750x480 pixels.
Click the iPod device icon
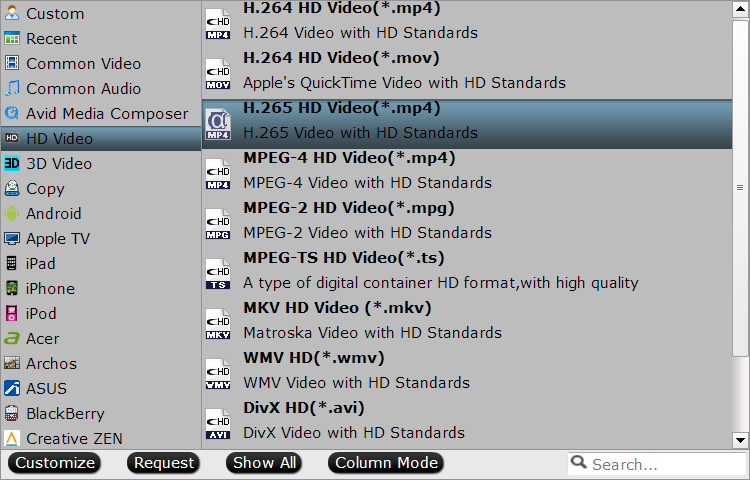pos(12,313)
